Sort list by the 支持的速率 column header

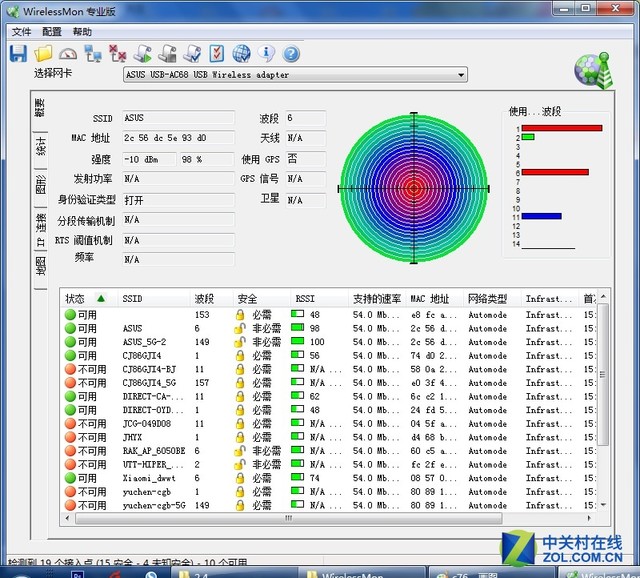click(377, 299)
